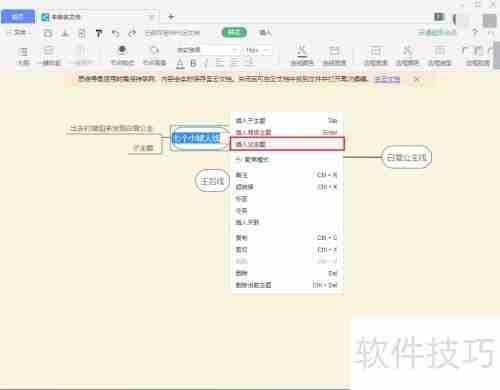This screenshot has height=390, width=500.
Task: Click the blue Home tab at top left
Action: 18,17
